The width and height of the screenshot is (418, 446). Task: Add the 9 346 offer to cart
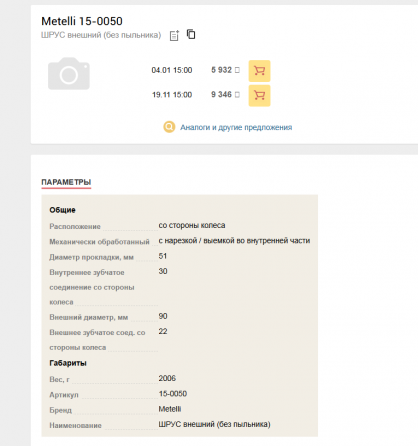(x=259, y=96)
